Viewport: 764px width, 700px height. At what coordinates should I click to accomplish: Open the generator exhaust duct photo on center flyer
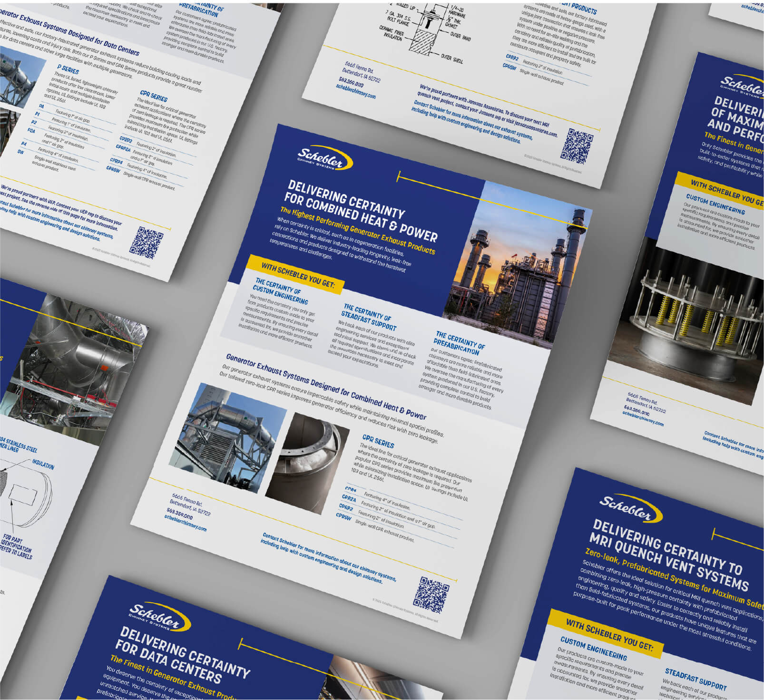pyautogui.click(x=229, y=438)
